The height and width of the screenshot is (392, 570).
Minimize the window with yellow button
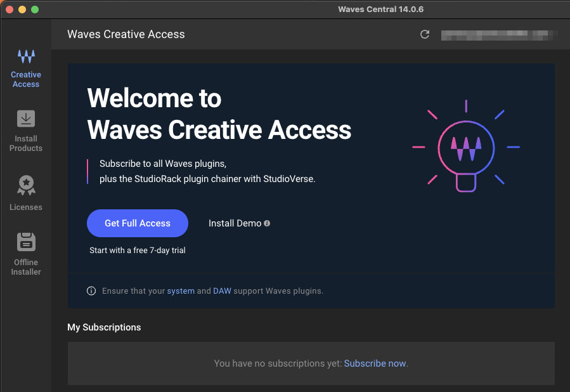pos(22,10)
